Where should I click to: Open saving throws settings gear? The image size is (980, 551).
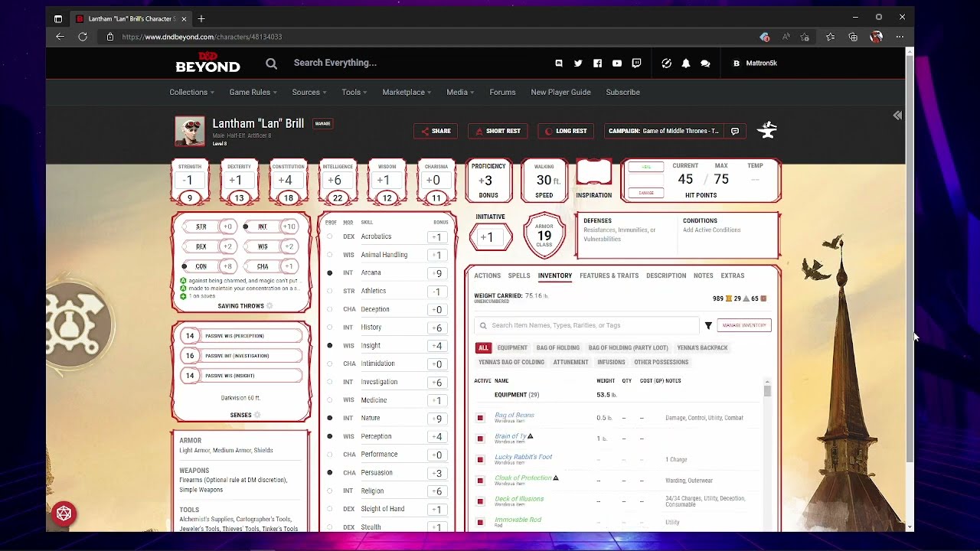click(x=269, y=306)
